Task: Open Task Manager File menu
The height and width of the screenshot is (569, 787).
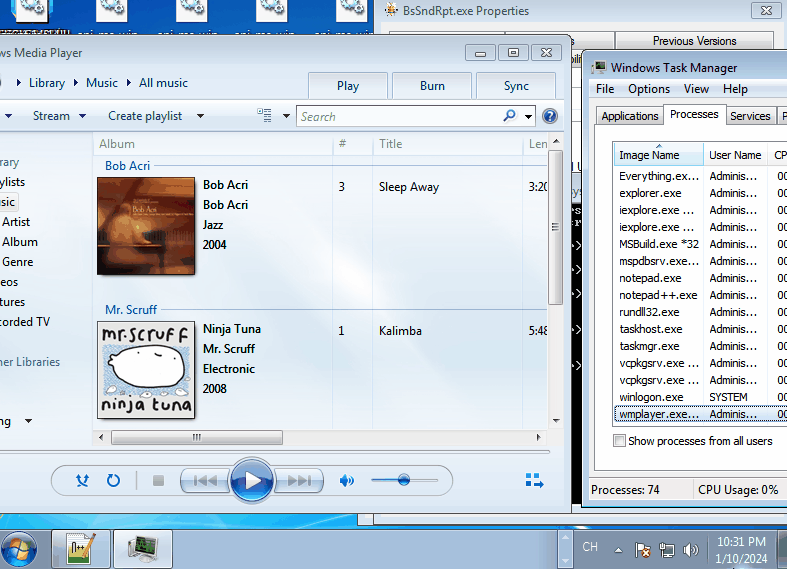Action: tap(605, 89)
